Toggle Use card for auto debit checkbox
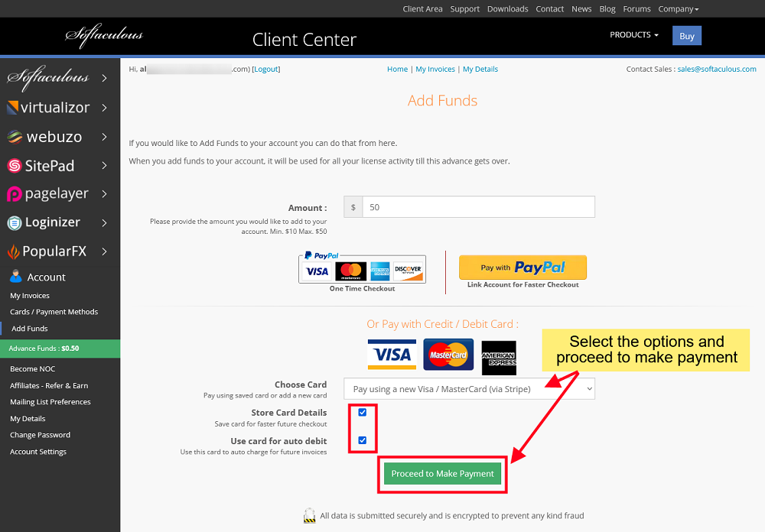 click(363, 440)
